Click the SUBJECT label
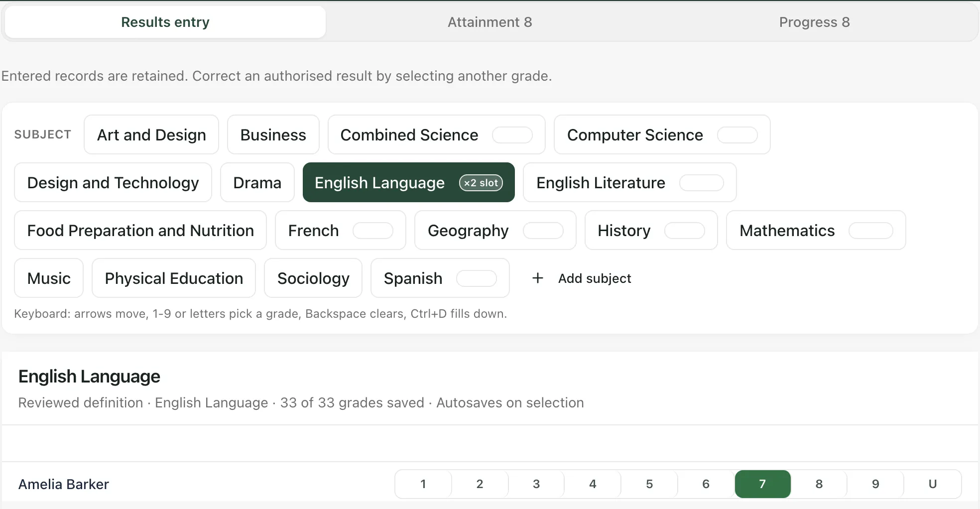This screenshot has height=509, width=980. click(x=43, y=134)
